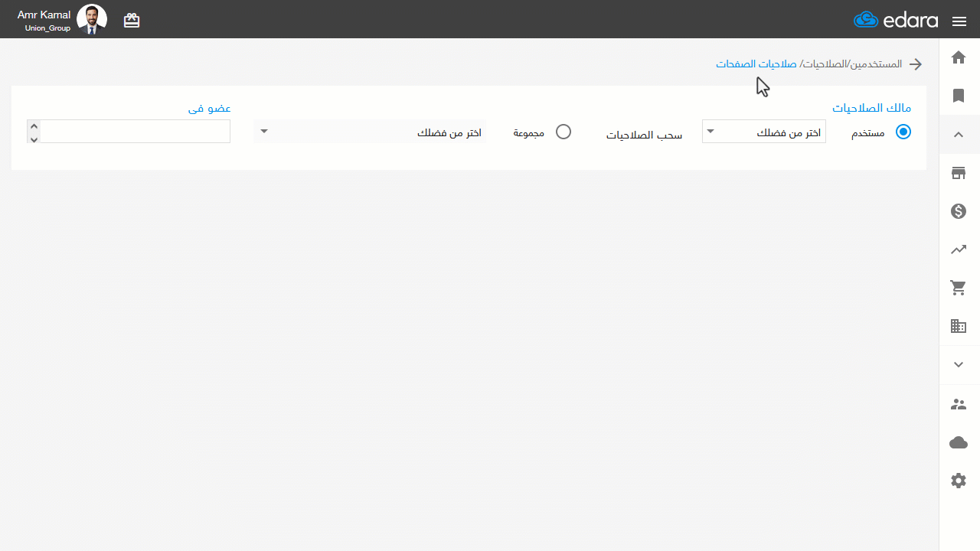
Task: Click the Union_Group company name
Action: point(47,28)
